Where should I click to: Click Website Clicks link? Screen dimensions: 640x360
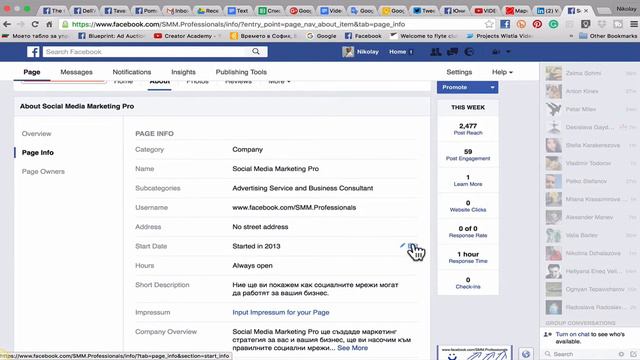coord(468,210)
